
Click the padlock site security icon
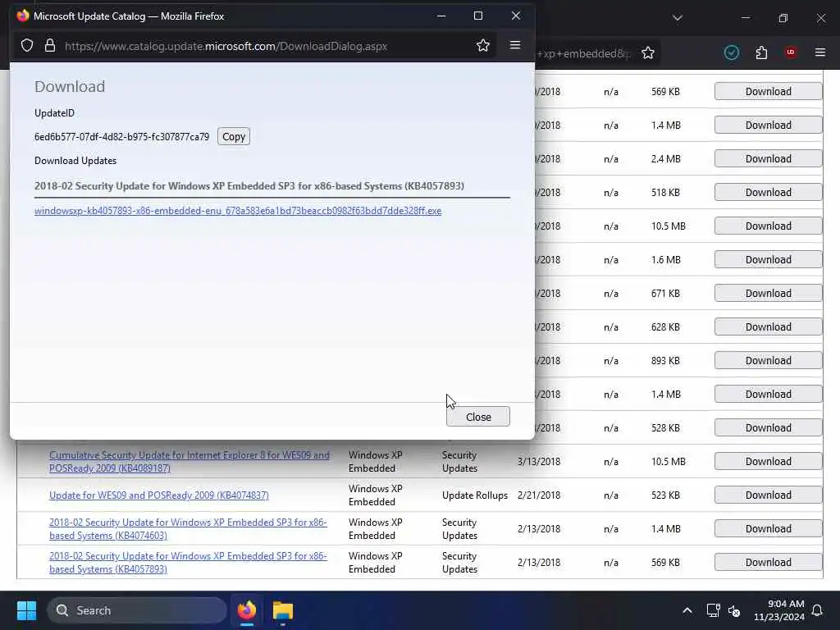pos(50,46)
